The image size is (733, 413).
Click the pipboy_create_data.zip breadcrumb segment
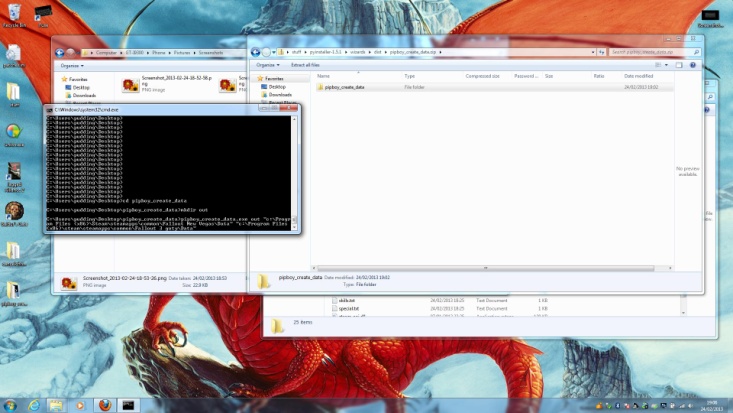(413, 52)
